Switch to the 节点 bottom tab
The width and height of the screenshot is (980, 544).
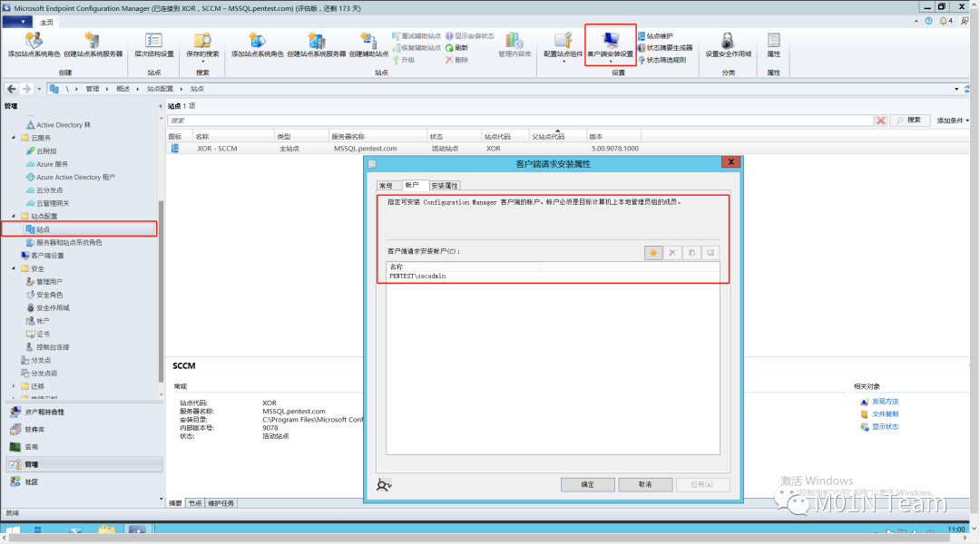(195, 503)
